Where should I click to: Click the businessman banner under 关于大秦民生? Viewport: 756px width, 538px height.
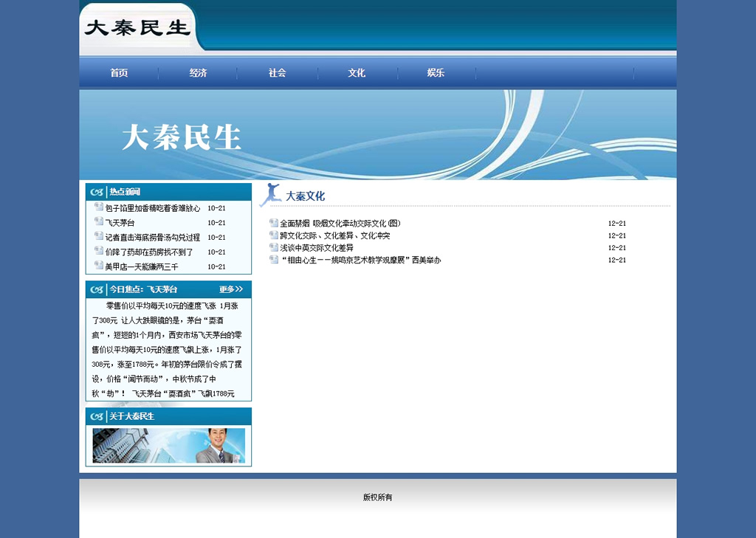[168, 446]
